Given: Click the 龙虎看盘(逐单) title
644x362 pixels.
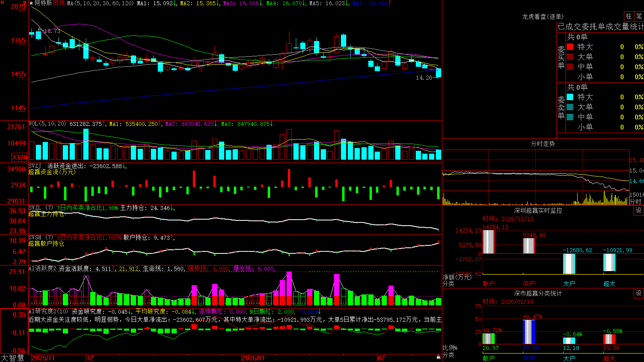Looking at the screenshot, I should pos(543,16).
